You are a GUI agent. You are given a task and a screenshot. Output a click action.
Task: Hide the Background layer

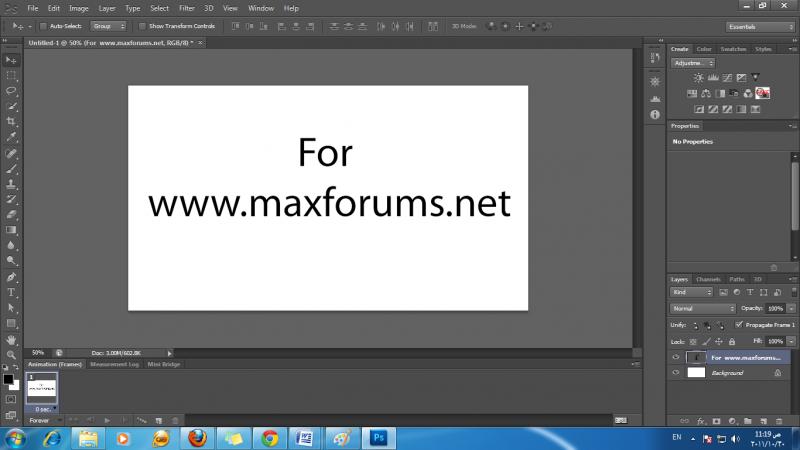coord(676,372)
